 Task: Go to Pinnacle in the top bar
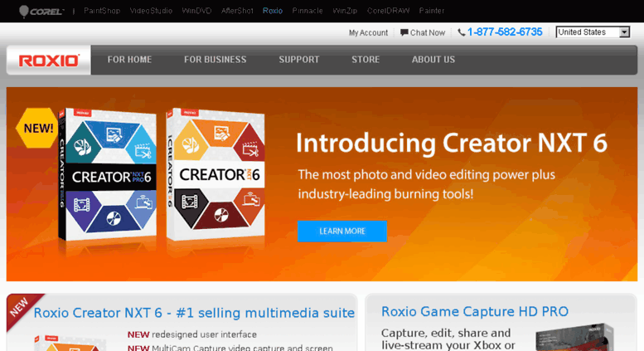[307, 11]
